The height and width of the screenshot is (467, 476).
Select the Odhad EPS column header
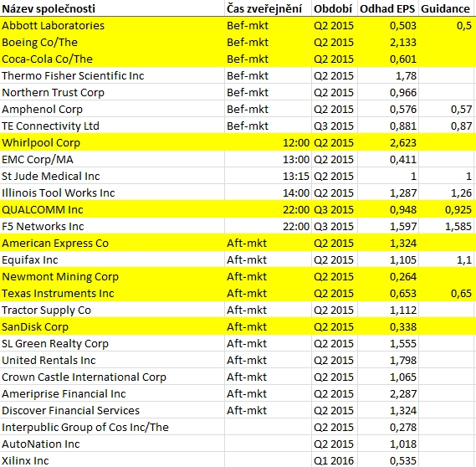388,8
